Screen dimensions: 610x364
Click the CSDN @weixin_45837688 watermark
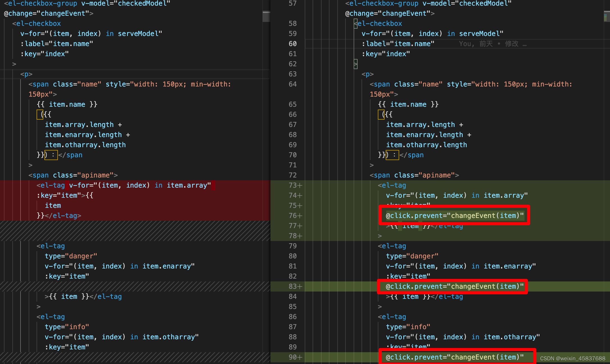pos(573,358)
